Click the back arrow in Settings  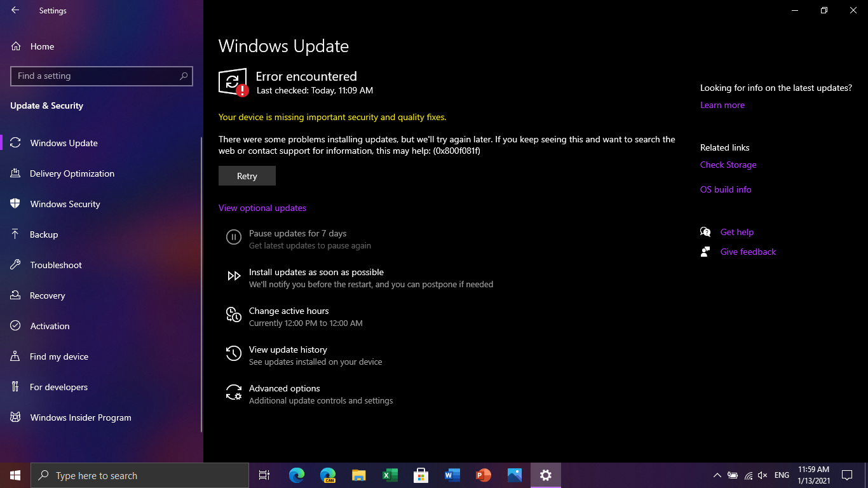15,10
